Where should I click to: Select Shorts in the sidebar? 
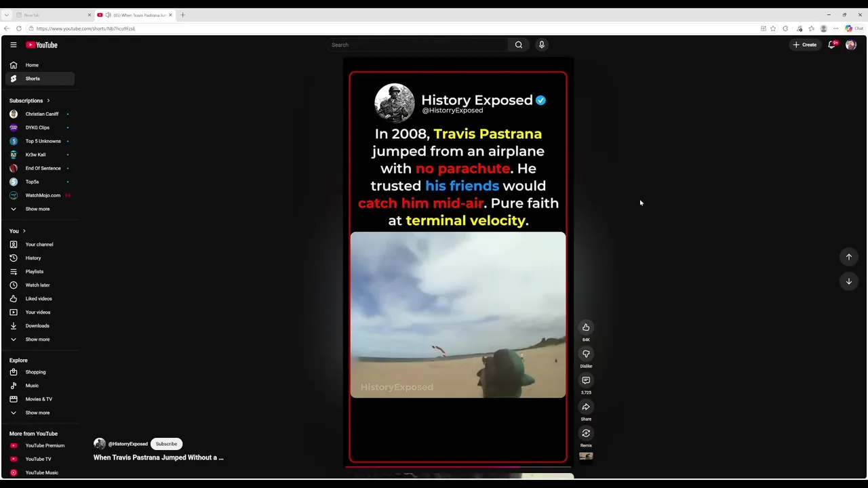[x=40, y=79]
